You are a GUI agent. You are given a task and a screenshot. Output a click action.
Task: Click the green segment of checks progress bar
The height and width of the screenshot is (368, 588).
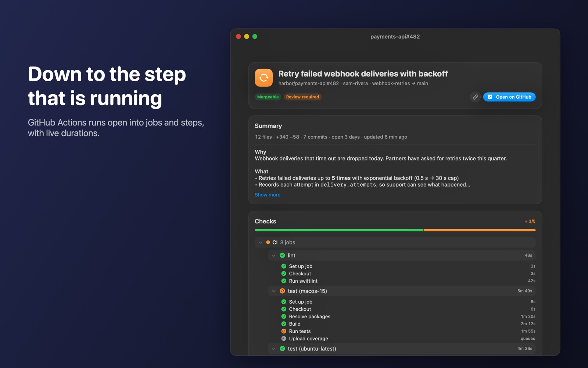pos(339,230)
